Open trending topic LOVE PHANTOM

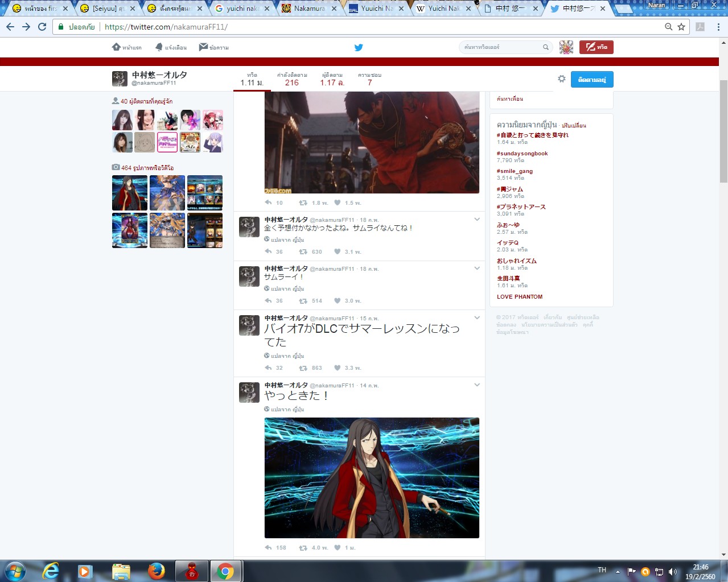tap(520, 297)
